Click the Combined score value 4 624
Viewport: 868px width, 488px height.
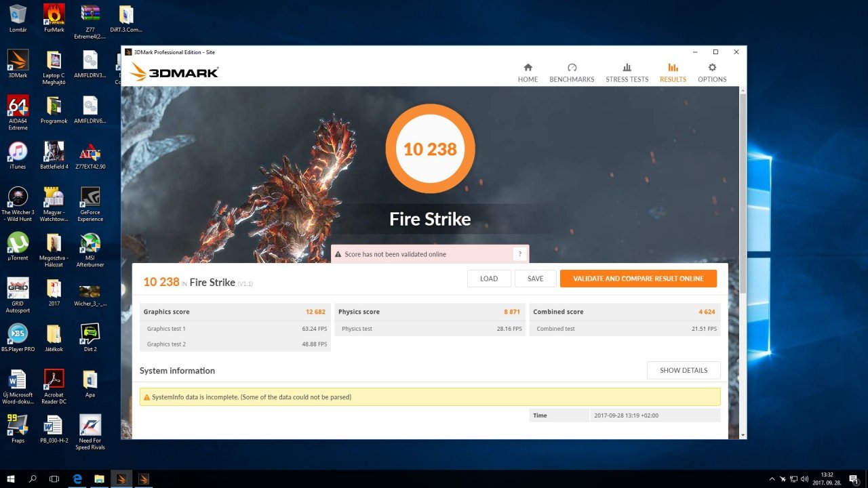click(x=707, y=312)
